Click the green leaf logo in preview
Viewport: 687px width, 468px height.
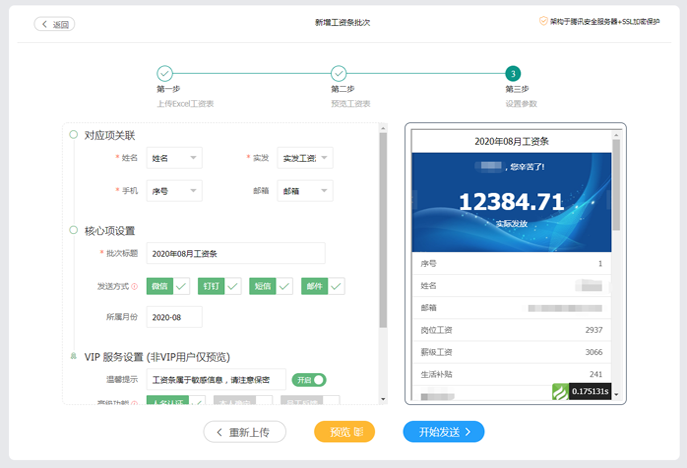coord(561,392)
